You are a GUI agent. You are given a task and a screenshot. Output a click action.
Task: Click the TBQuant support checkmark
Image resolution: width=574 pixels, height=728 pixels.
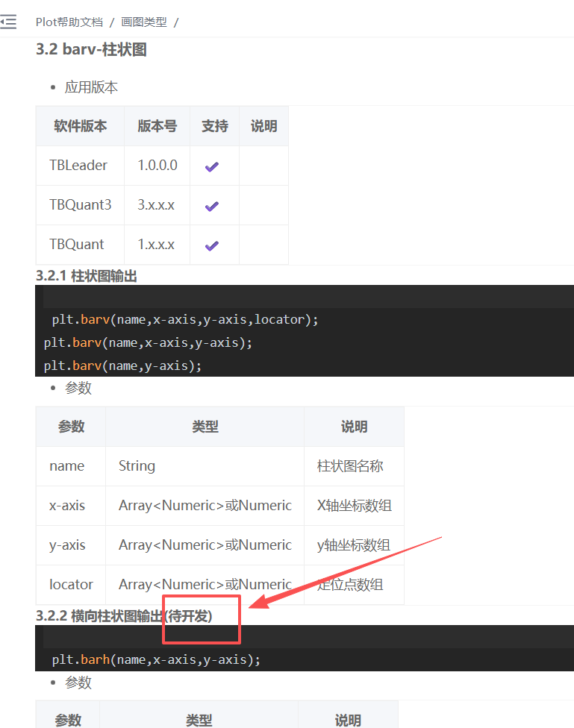212,245
